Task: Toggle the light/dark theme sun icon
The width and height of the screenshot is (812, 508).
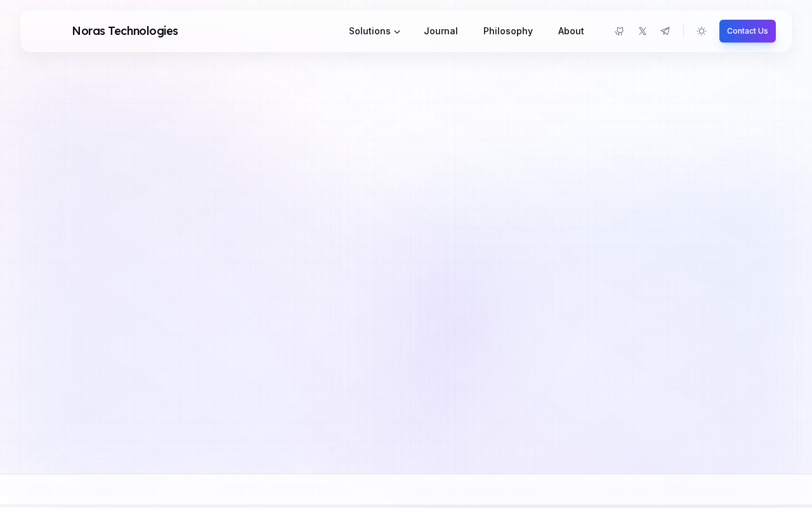Action: [x=702, y=31]
